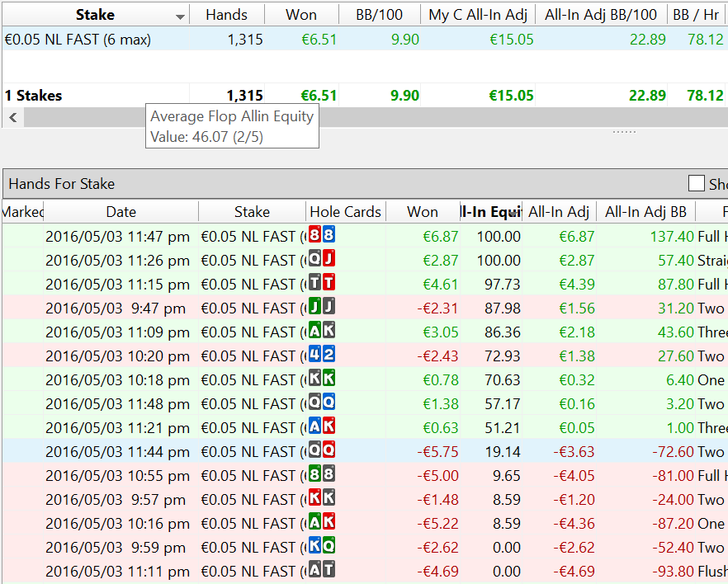
Task: Click the €15.05 value in the totals row
Action: pos(511,96)
